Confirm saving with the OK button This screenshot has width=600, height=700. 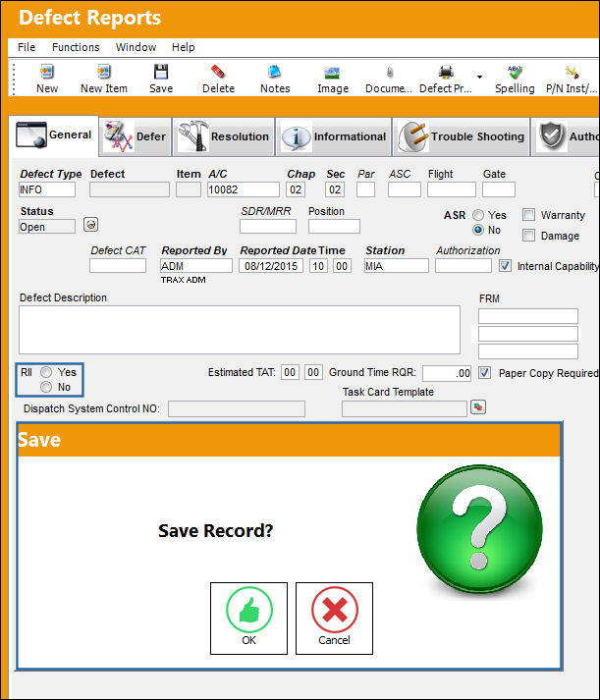(x=248, y=619)
